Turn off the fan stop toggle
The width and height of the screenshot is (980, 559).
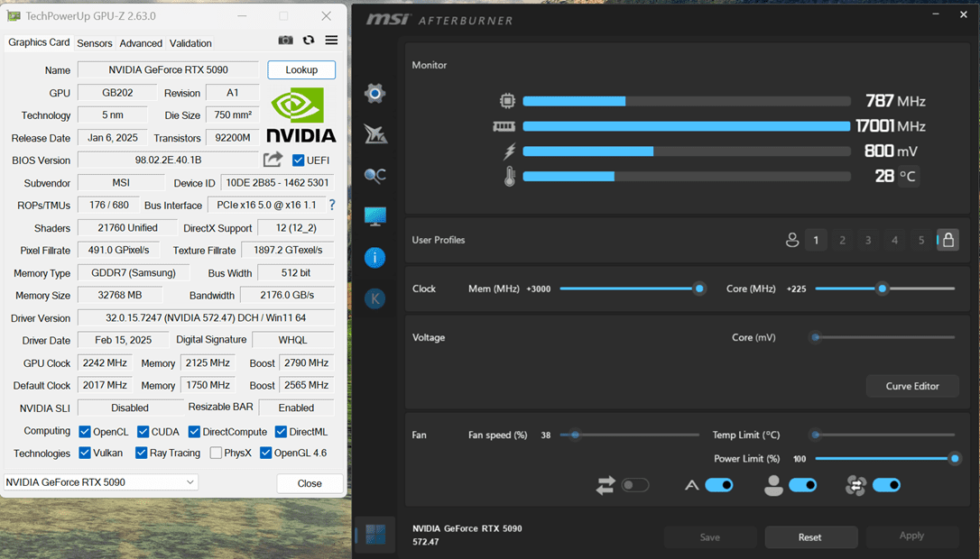[x=886, y=485]
